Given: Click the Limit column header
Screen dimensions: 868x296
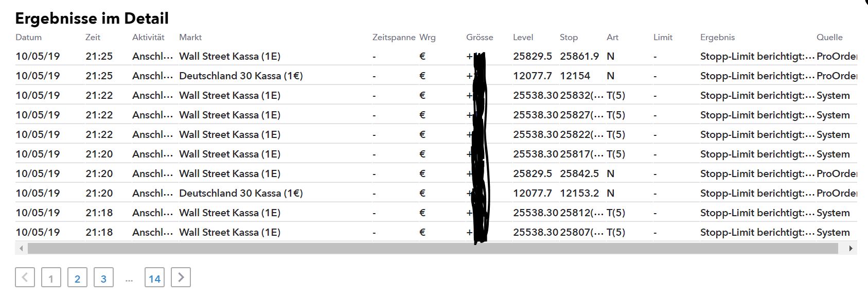Looking at the screenshot, I should pyautogui.click(x=663, y=37).
